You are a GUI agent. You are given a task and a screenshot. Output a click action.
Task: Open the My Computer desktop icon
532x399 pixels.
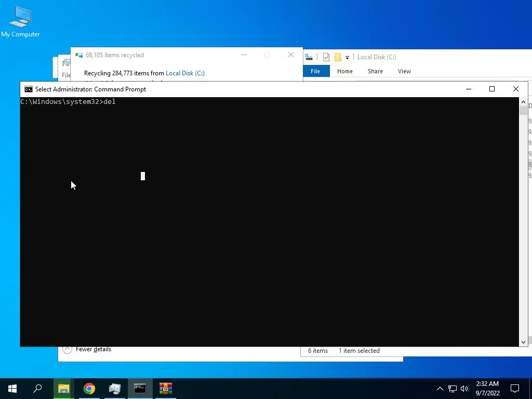[20, 22]
